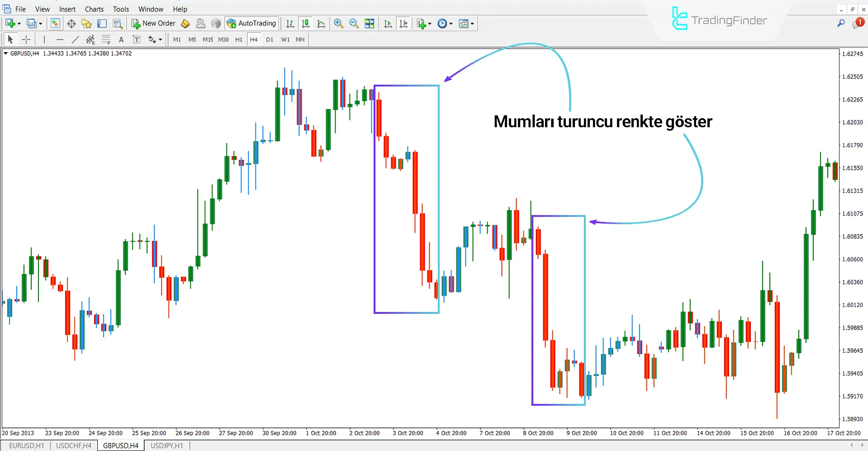Screen dimensions: 868x451
Task: Open a New Order window
Action: point(153,23)
